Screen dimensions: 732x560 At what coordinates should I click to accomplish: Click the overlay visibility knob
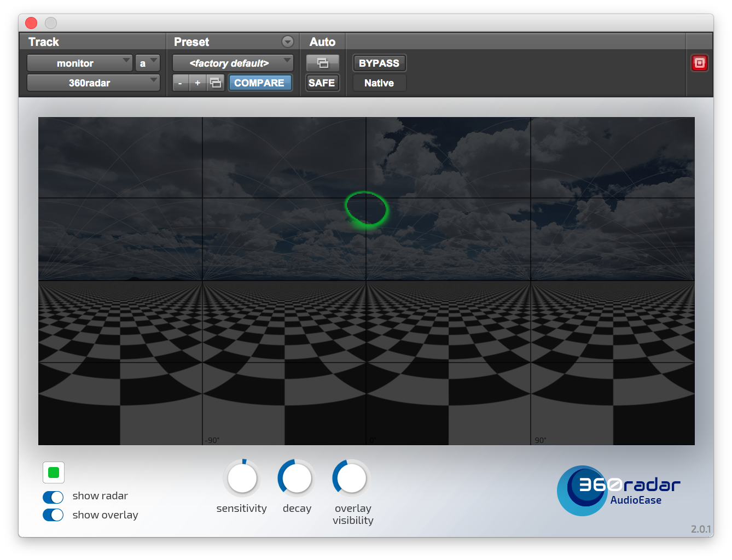coord(352,479)
